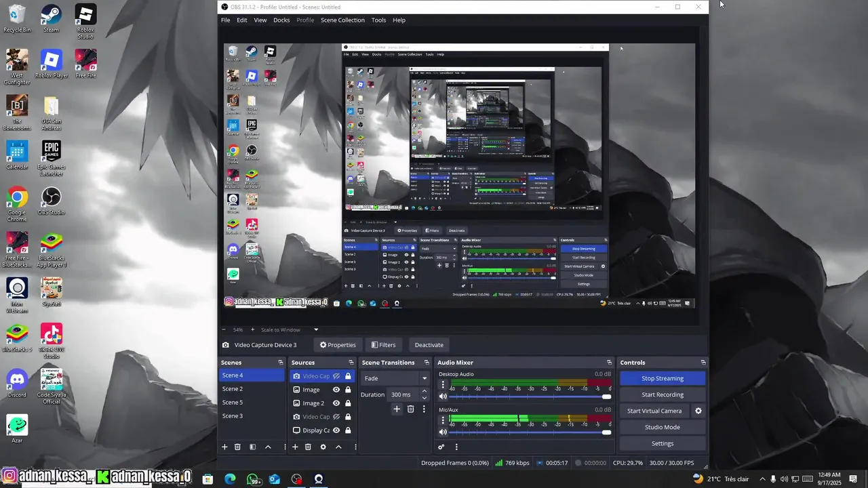Image resolution: width=868 pixels, height=488 pixels.
Task: Open source properties gear in Sources toolbar
Action: click(323, 447)
